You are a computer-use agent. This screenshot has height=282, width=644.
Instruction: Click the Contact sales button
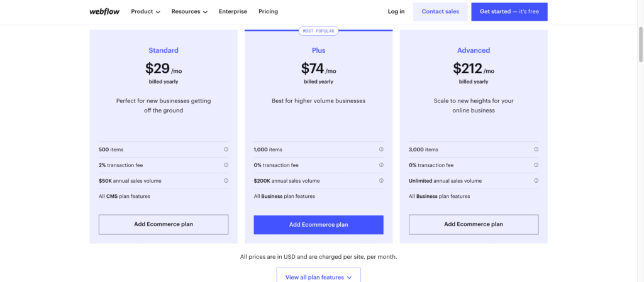440,11
